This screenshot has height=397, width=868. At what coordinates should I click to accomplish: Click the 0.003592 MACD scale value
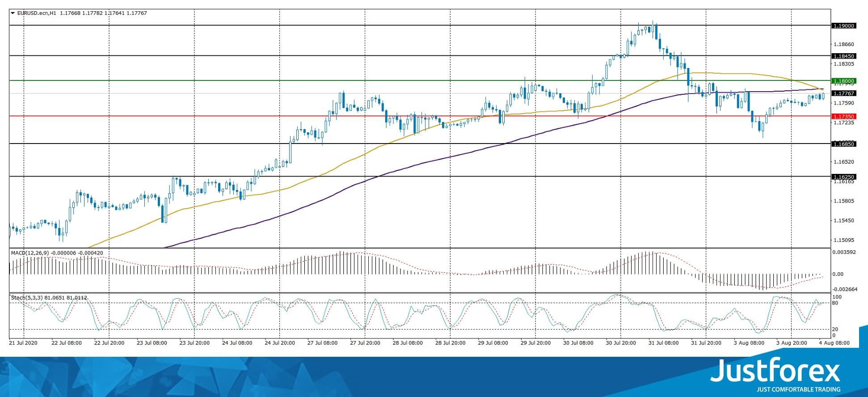(845, 252)
